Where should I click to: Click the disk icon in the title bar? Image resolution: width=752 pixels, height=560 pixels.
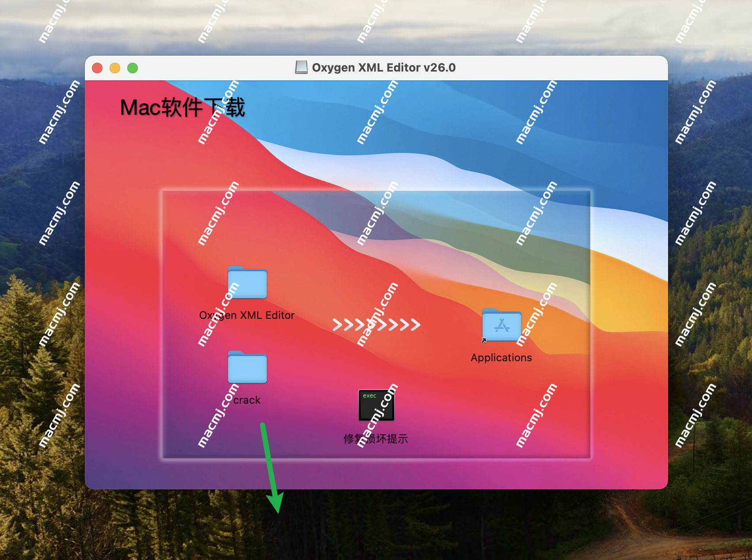point(301,68)
